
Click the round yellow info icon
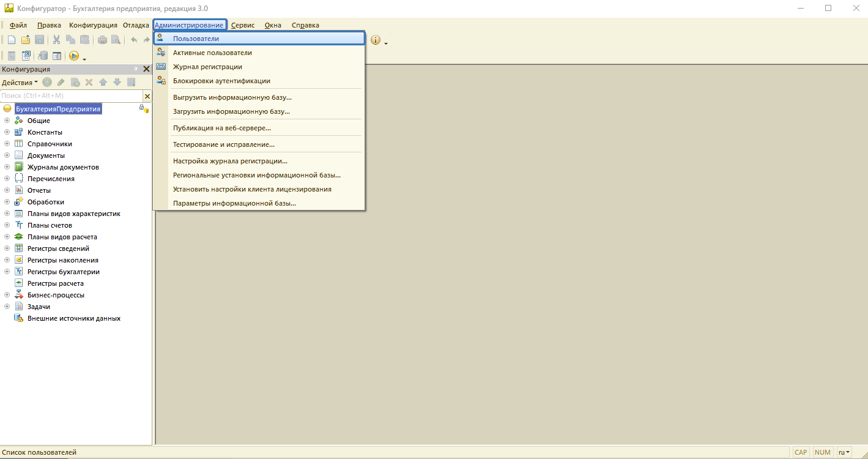[x=376, y=40]
